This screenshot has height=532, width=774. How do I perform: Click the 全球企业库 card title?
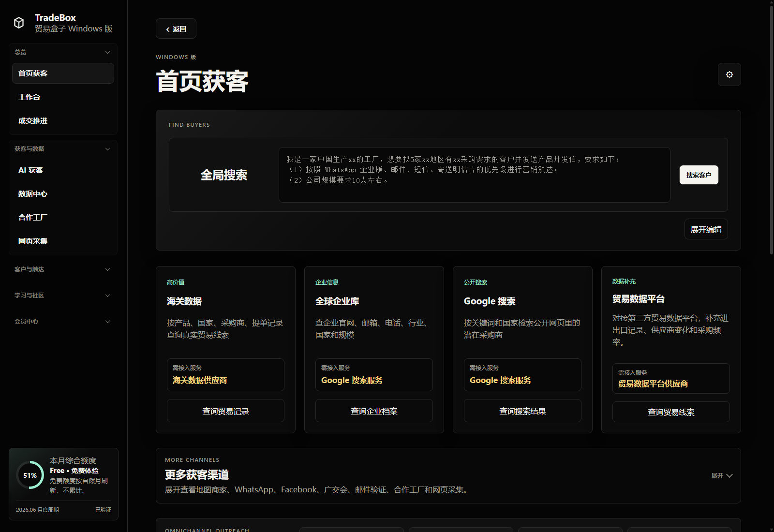point(337,301)
